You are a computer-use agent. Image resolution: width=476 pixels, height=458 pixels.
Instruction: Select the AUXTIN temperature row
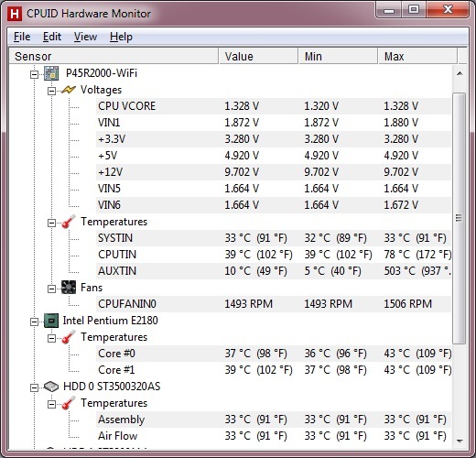tap(274, 271)
